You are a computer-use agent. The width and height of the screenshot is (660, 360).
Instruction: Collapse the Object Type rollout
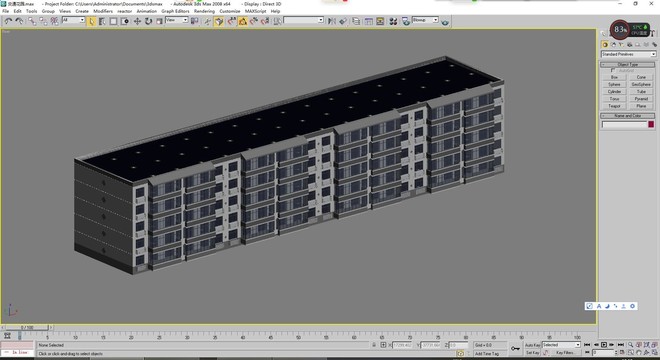pos(628,64)
